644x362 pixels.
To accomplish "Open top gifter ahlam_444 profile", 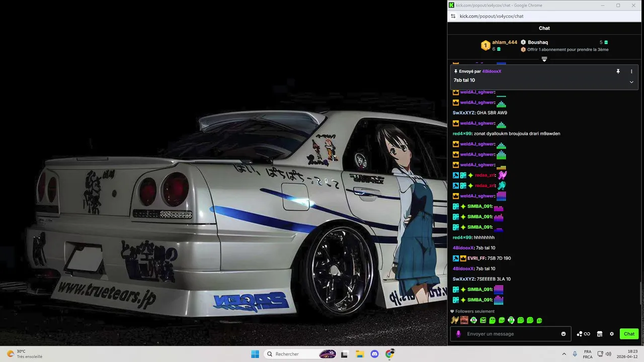I will pos(505,42).
